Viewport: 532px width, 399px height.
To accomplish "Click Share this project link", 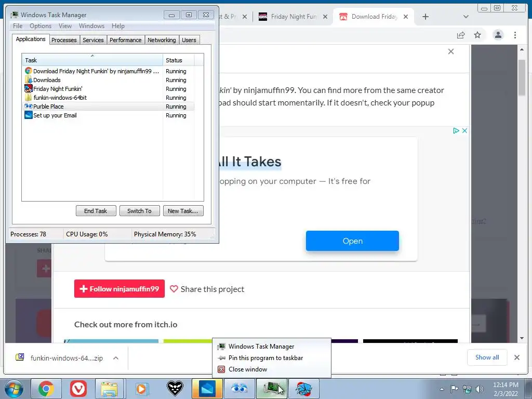I will click(x=207, y=289).
